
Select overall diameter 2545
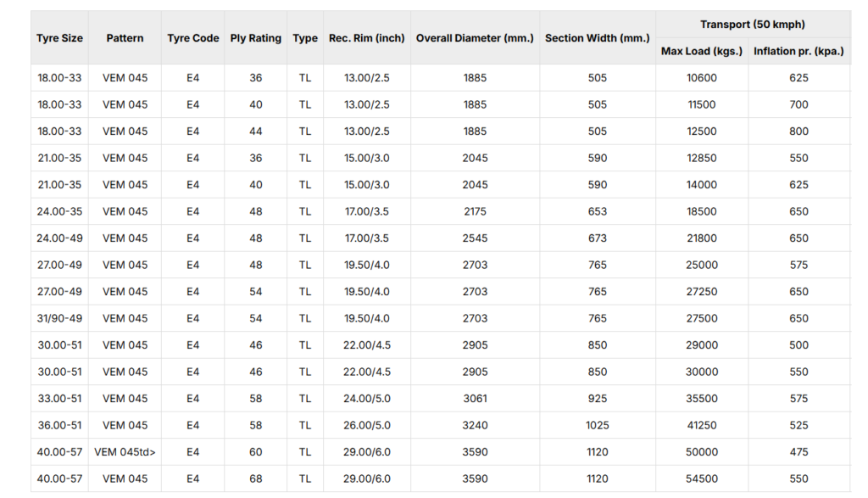point(475,238)
